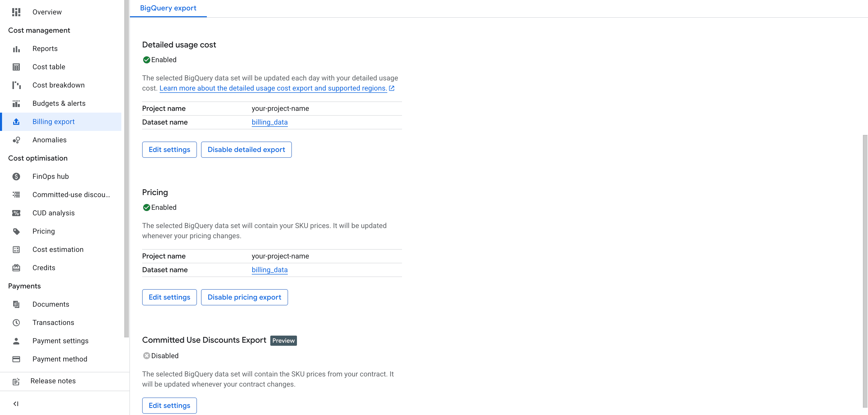This screenshot has height=415, width=868.
Task: Click Disable detailed export
Action: [246, 150]
